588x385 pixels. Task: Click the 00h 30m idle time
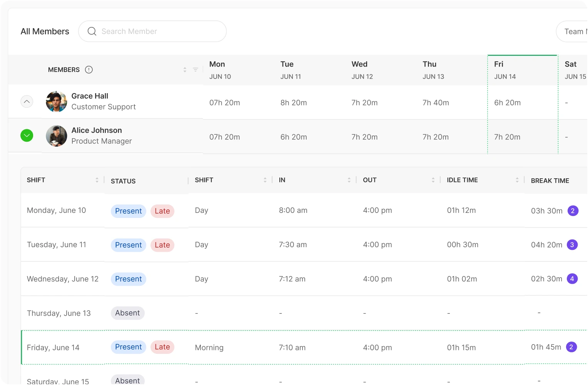coord(463,244)
